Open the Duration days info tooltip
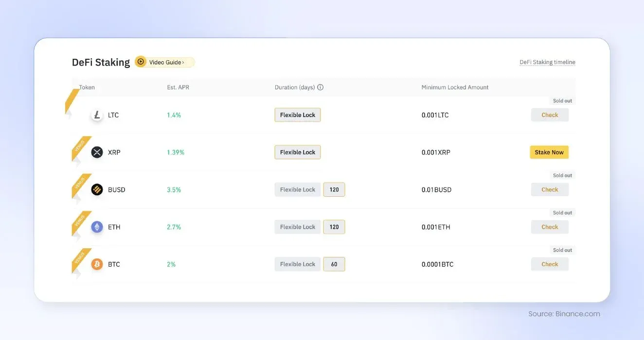This screenshot has width=644, height=340. tap(320, 87)
